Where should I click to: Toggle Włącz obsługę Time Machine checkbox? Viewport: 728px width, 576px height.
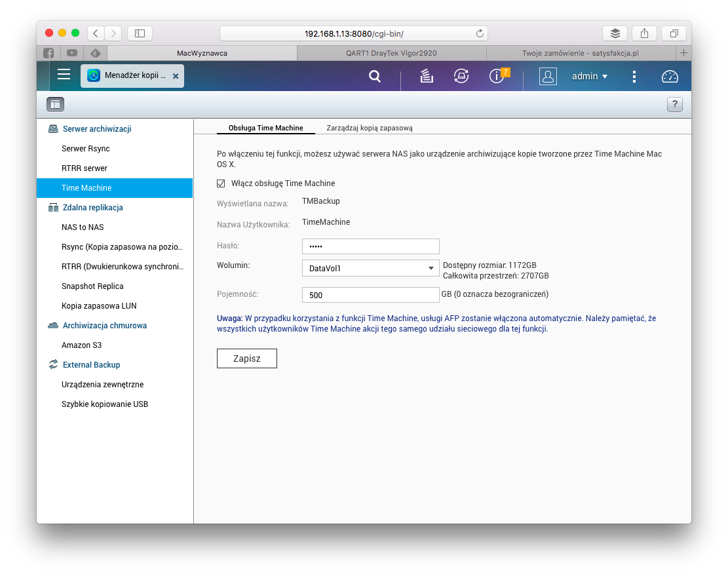[221, 183]
